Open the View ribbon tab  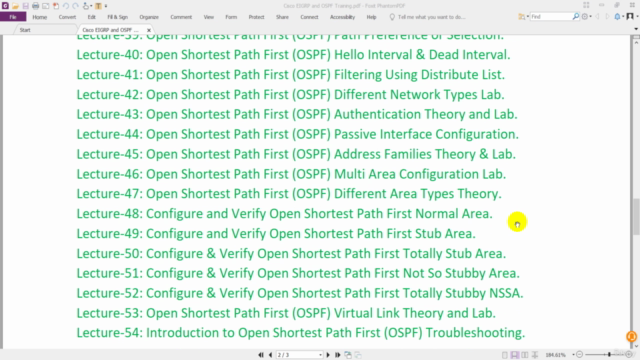pyautogui.click(x=209, y=17)
